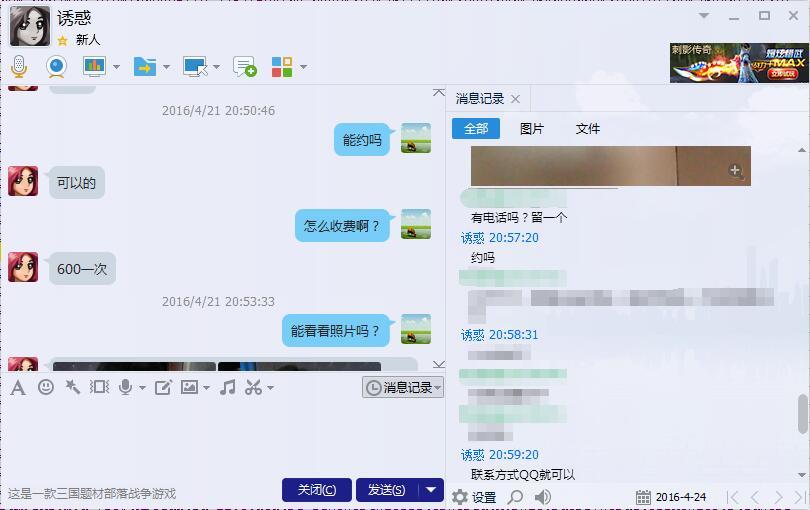Open the emoji smiley picker
The image size is (810, 510).
(46, 387)
